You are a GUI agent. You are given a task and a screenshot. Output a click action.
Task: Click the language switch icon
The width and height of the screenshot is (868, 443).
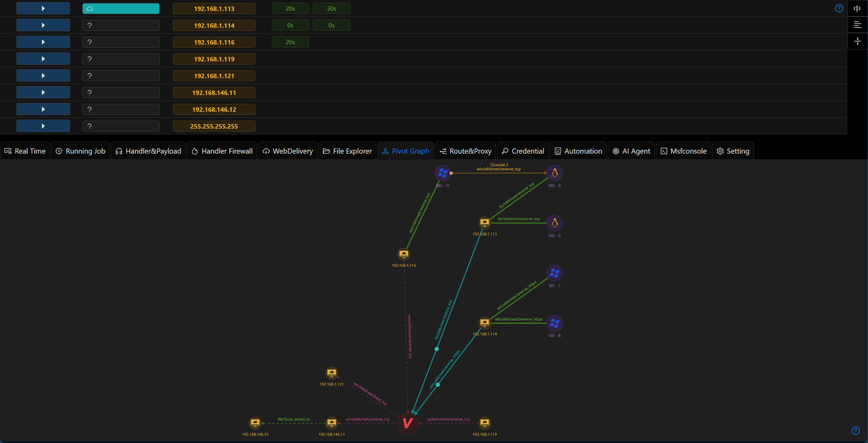coord(857,8)
